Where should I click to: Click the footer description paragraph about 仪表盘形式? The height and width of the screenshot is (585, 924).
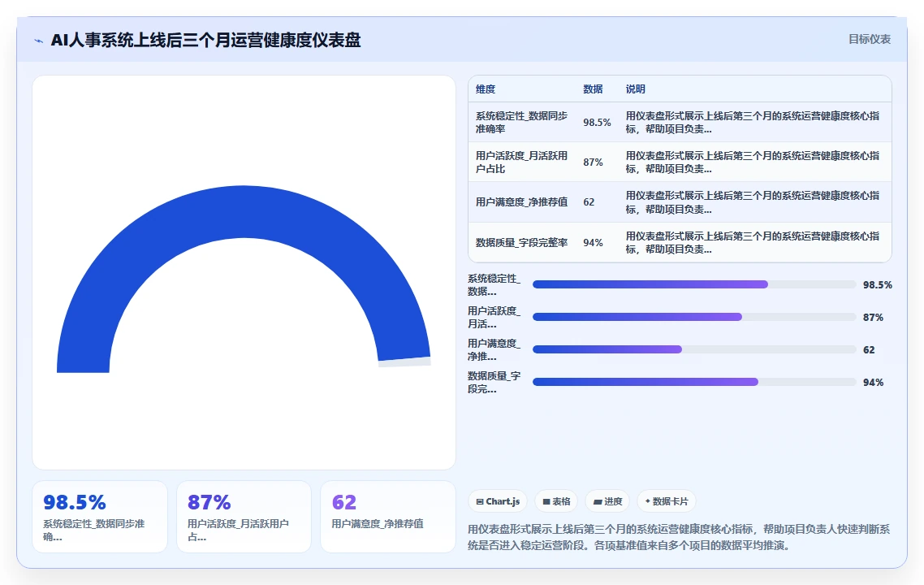679,537
